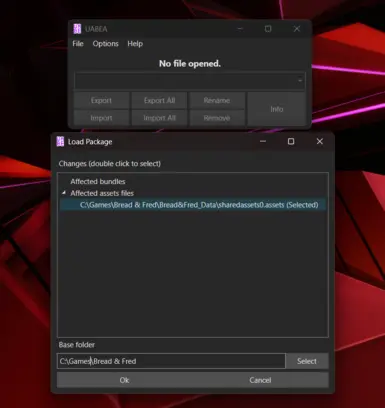Click the 'Base folder' label

point(77,345)
